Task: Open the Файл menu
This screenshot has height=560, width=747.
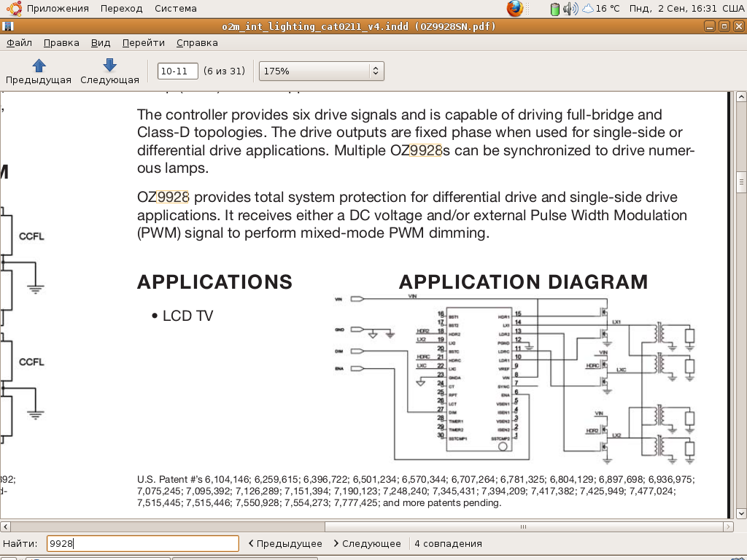Action: click(x=19, y=42)
